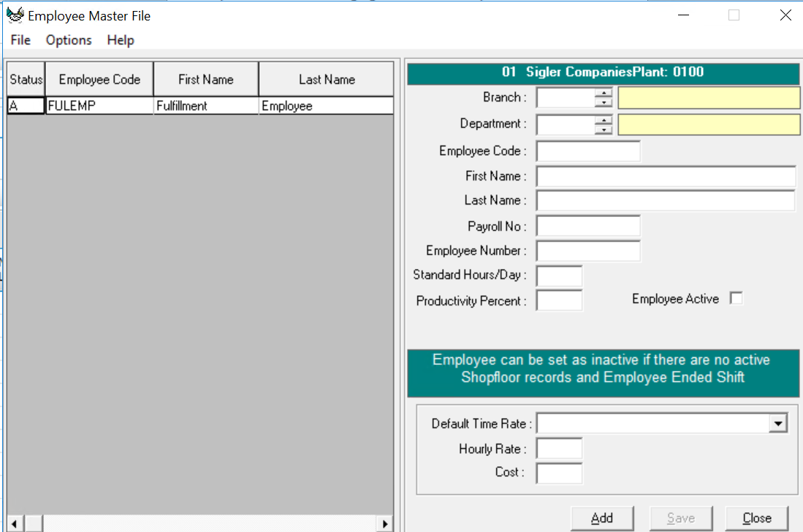The image size is (803, 532).
Task: Increment Branch with the up spinner arrow
Action: click(x=605, y=94)
